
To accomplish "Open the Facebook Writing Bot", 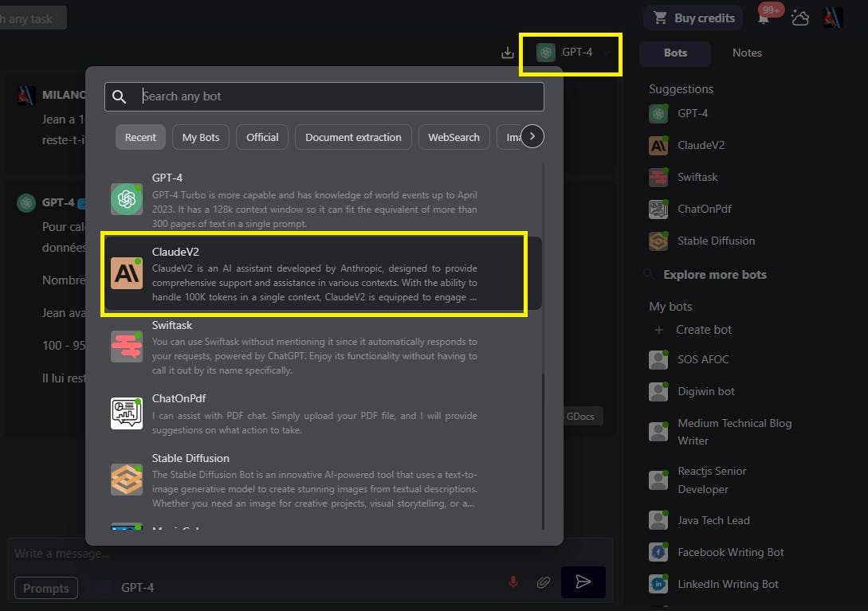I will pos(717,552).
